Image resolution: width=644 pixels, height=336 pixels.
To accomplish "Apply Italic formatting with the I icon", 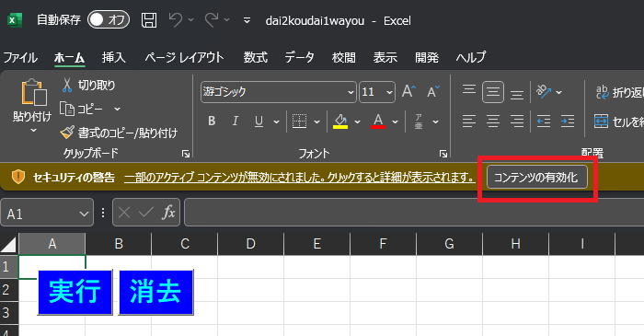I will (235, 121).
